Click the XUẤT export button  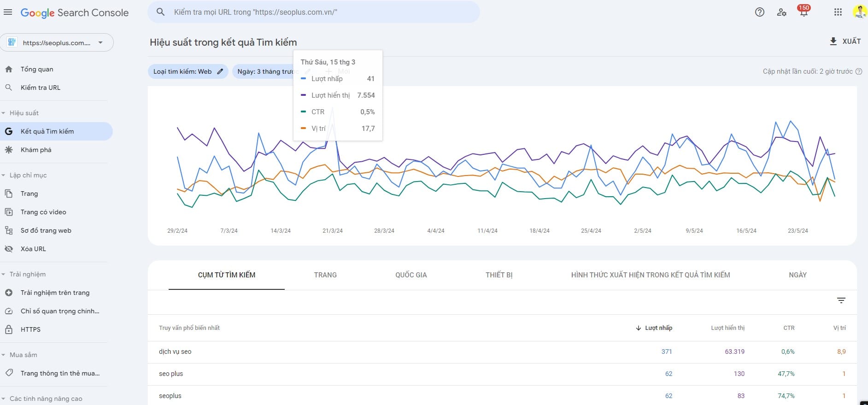click(845, 41)
